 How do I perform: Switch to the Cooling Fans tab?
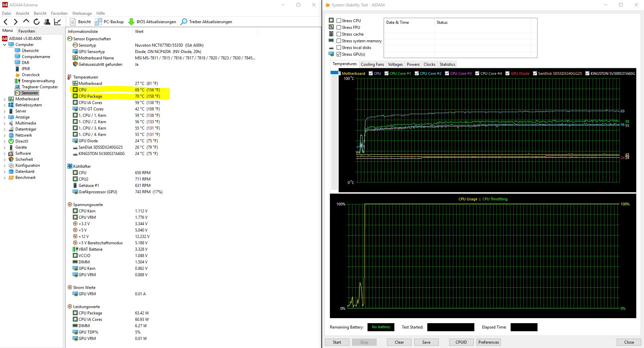pos(372,64)
